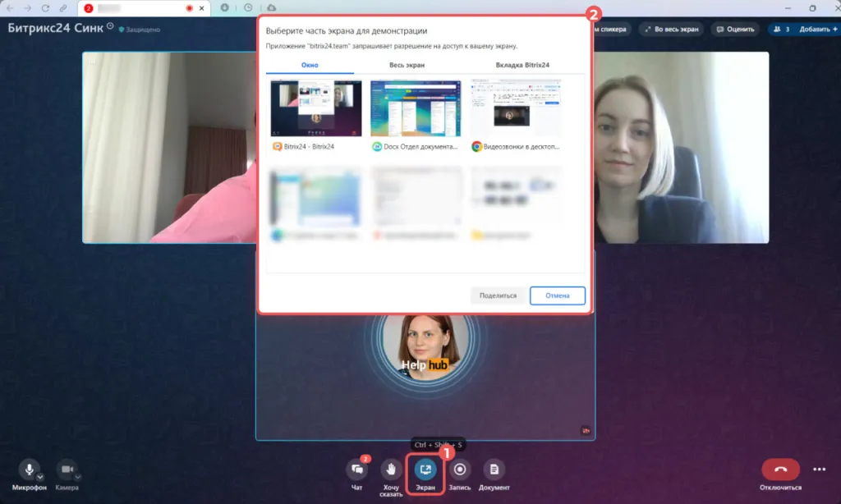
Task: Reload the page with browser refresh icon
Action: [x=45, y=8]
